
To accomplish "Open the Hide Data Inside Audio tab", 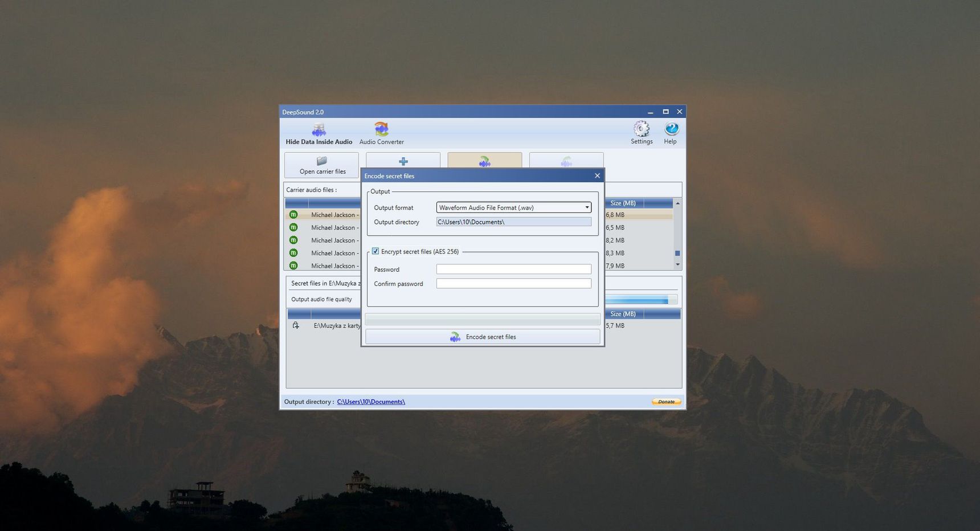I will (x=319, y=134).
